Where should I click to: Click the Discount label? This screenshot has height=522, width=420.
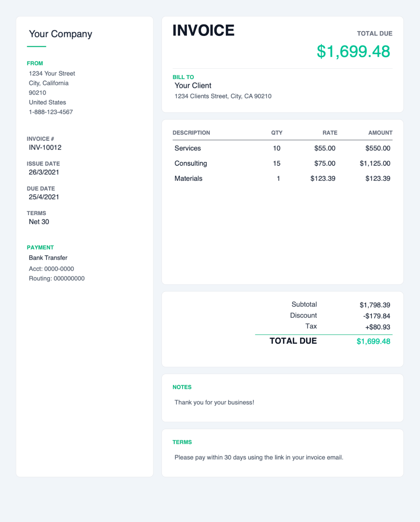click(303, 315)
